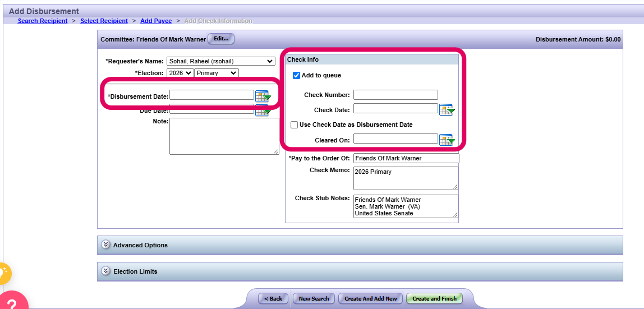Open the Primary election type dropdown
This screenshot has height=309, width=644.
tap(217, 73)
